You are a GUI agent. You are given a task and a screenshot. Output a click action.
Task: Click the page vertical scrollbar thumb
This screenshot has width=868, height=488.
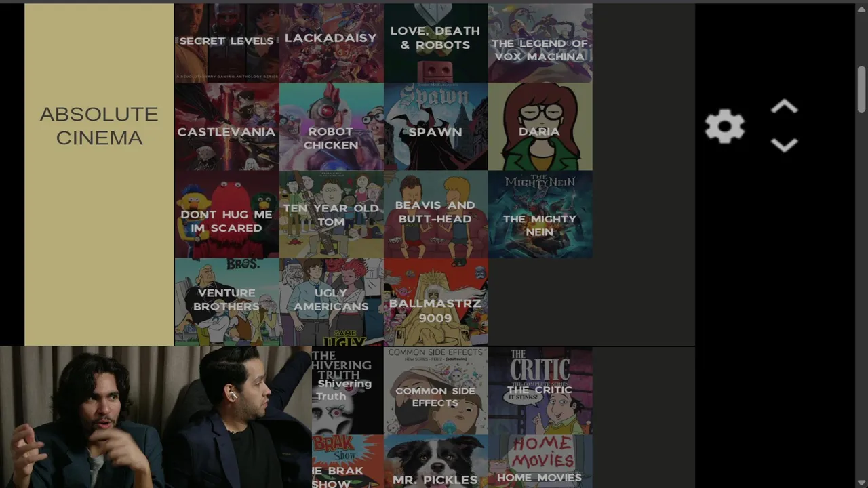pyautogui.click(x=861, y=89)
